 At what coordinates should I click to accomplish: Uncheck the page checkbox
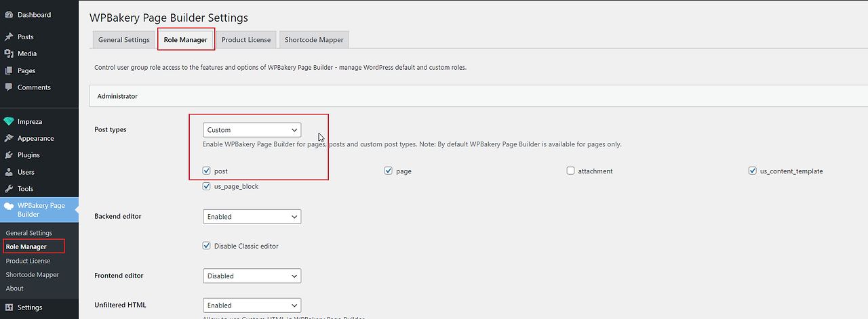[389, 171]
